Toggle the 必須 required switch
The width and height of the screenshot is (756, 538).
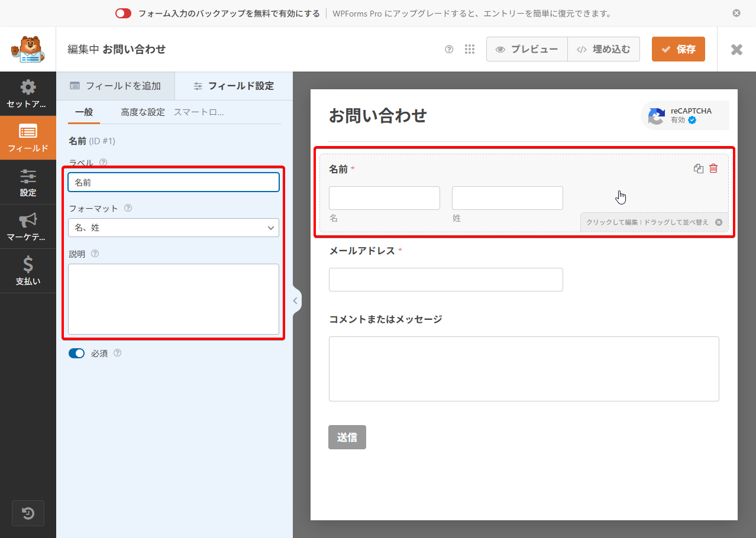click(77, 354)
